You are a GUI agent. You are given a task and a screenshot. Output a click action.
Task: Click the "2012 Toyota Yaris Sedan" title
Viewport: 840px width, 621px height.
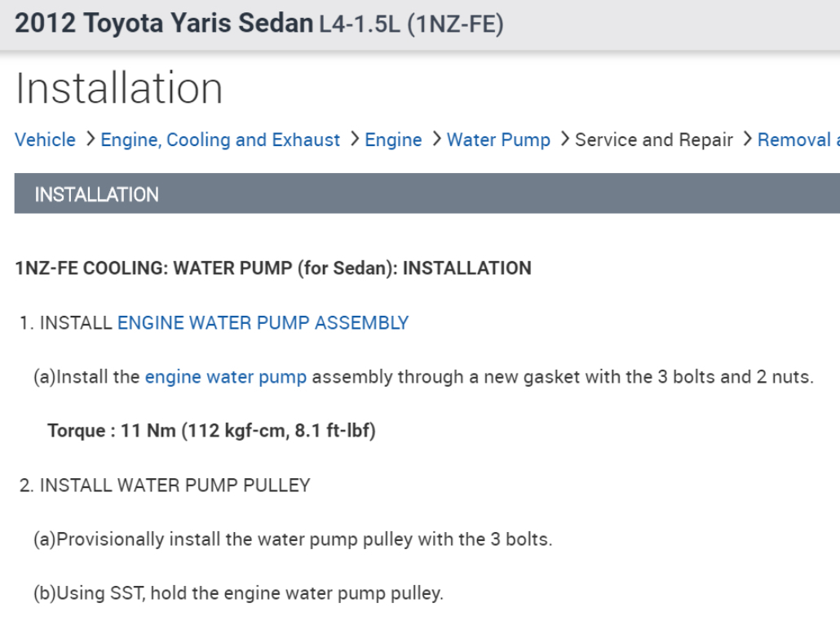click(163, 24)
